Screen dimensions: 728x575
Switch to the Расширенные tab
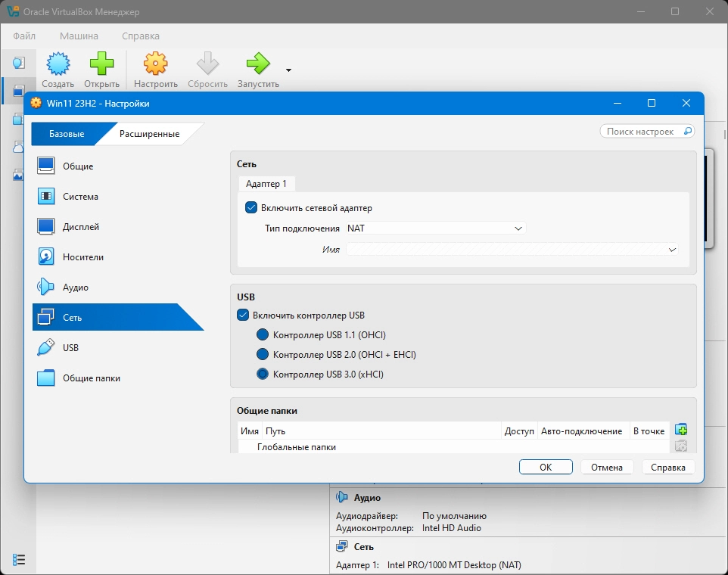[x=150, y=134]
